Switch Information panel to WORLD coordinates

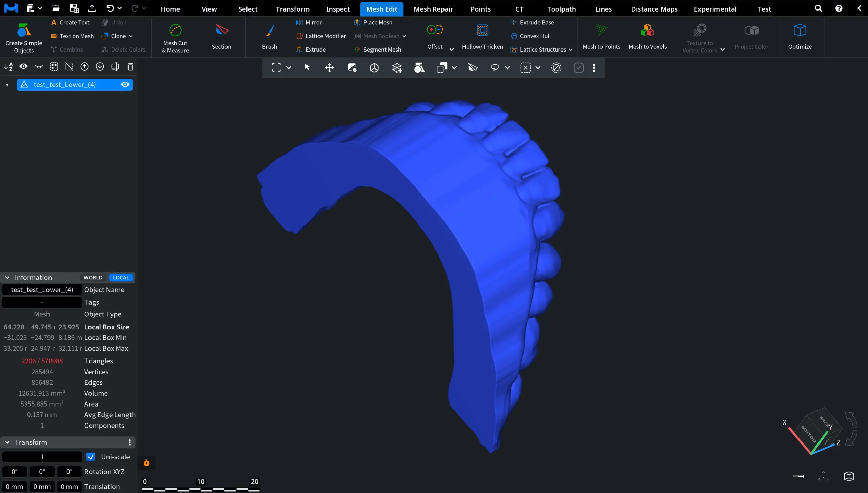pos(93,277)
